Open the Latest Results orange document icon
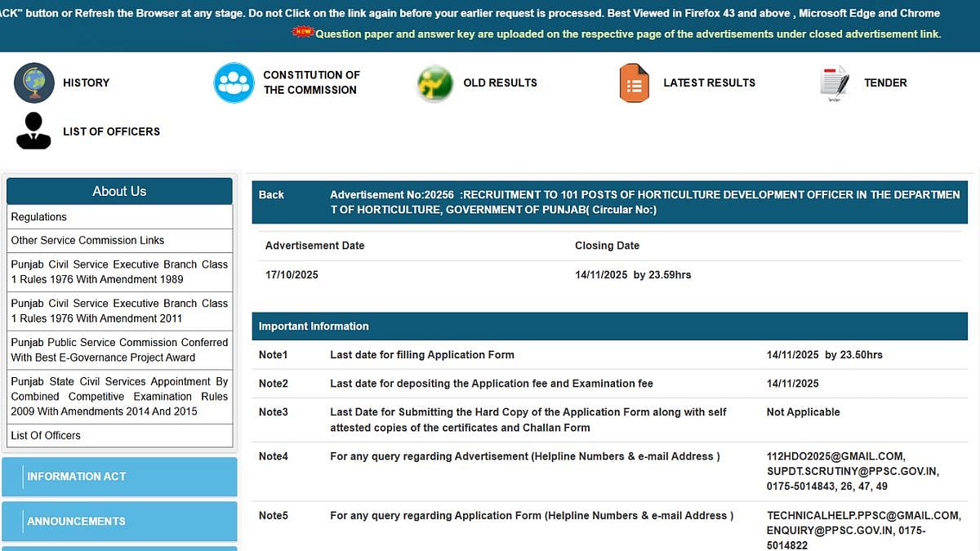The width and height of the screenshot is (980, 551). pyautogui.click(x=634, y=82)
